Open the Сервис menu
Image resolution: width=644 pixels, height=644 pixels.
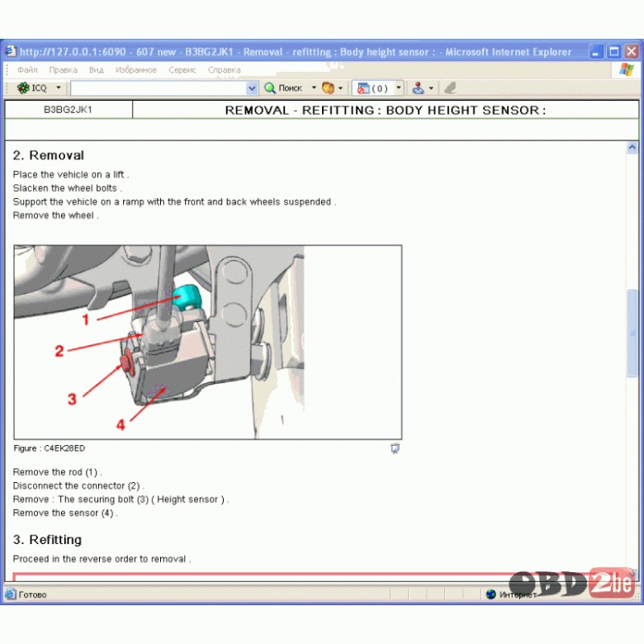click(x=182, y=70)
